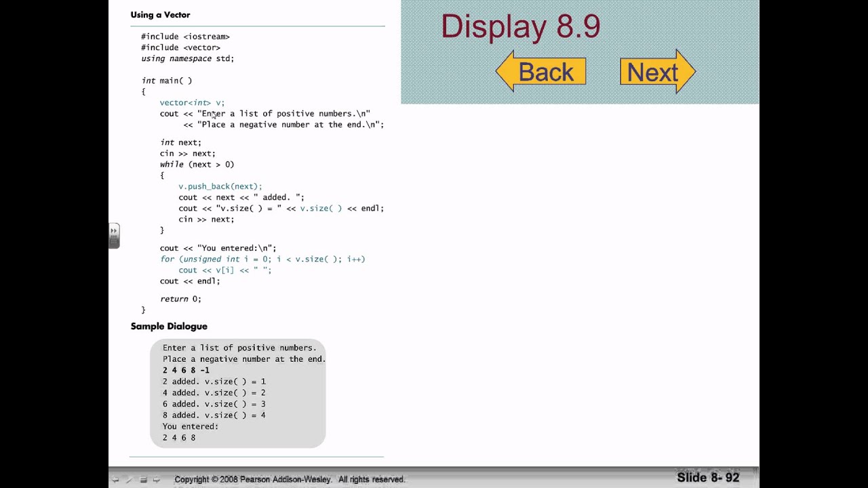Click the 'Using a Vector' heading

[160, 15]
